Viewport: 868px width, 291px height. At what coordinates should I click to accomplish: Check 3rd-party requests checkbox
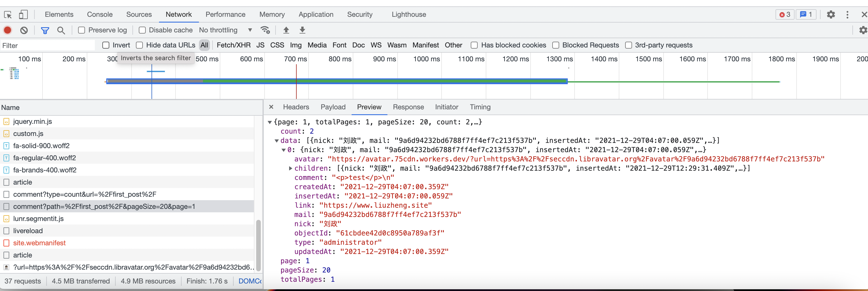[628, 45]
